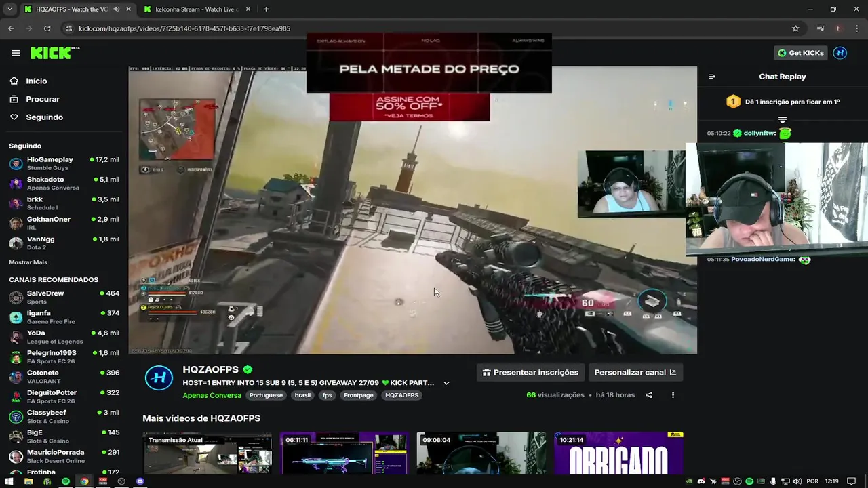Expand followed channels with Mostrar Mais
This screenshot has height=488, width=868.
28,262
